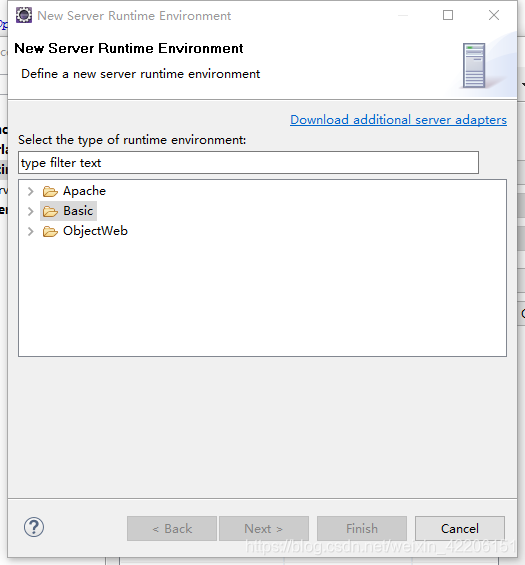Screen dimensions: 525x565
Task: Expand the Basic folder node
Action: [31, 211]
